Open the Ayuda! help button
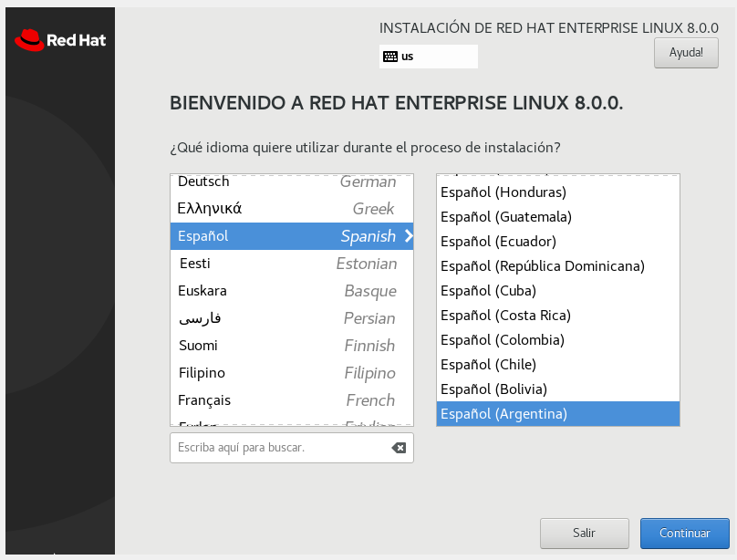The image size is (737, 560). (686, 53)
